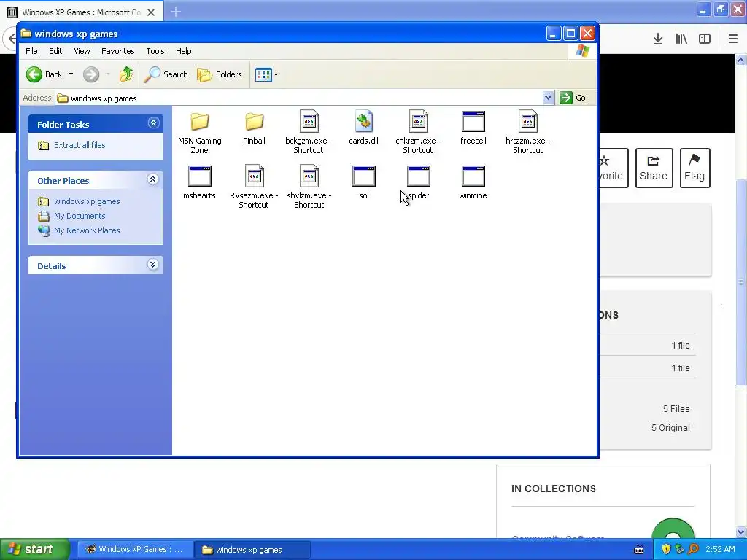Screen dimensions: 747x560
Task: Open the Edit menu
Action: [55, 51]
